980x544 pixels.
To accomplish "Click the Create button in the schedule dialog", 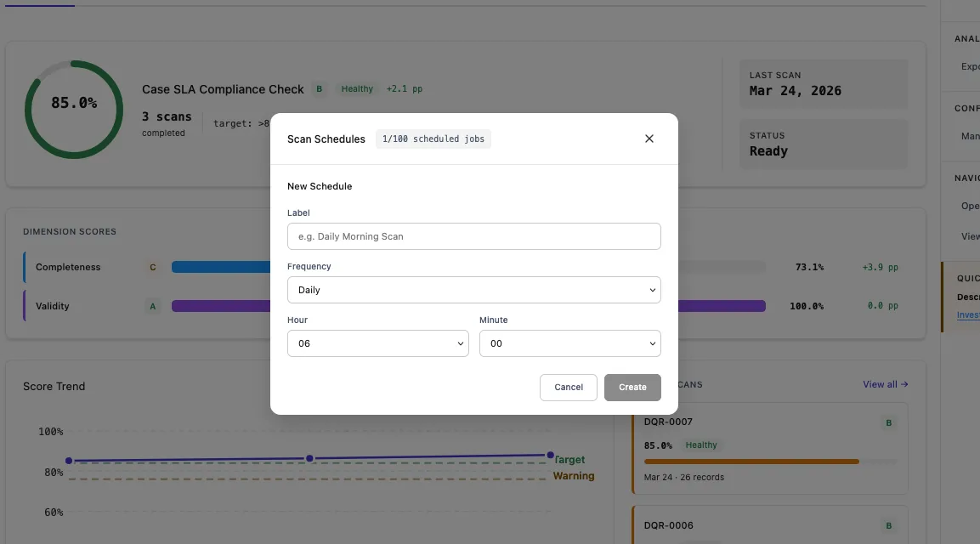I will coord(632,387).
